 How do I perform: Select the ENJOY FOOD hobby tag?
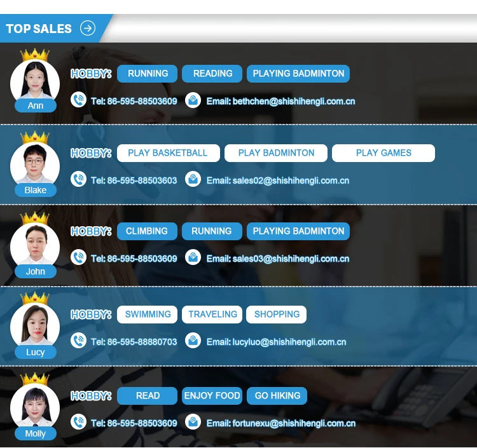coord(212,396)
